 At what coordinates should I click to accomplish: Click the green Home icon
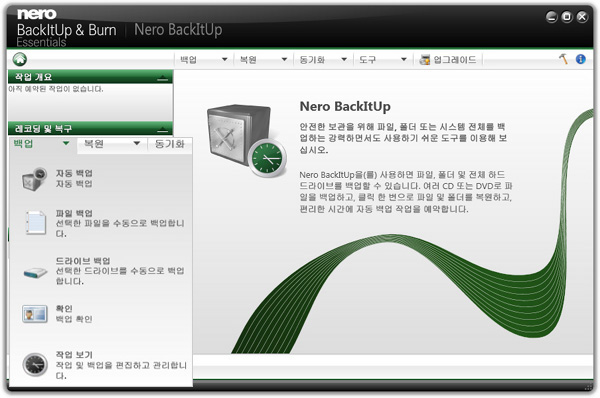(x=20, y=59)
